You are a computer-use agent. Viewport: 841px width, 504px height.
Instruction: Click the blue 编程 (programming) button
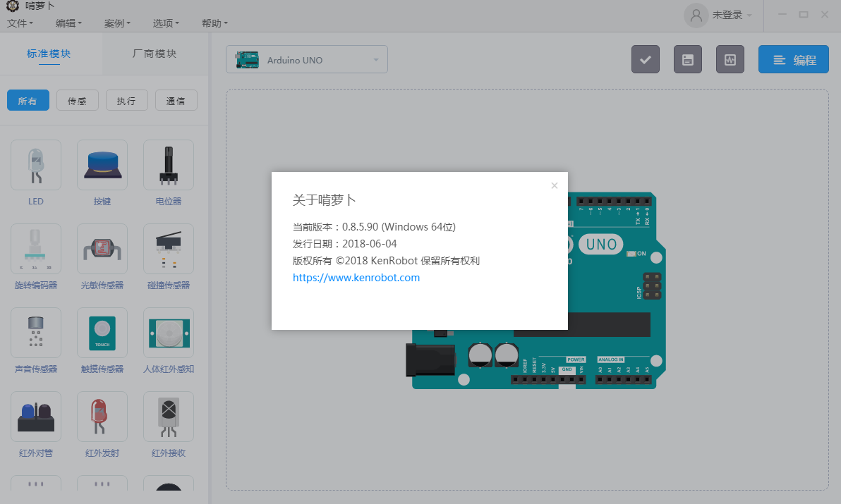pyautogui.click(x=793, y=60)
